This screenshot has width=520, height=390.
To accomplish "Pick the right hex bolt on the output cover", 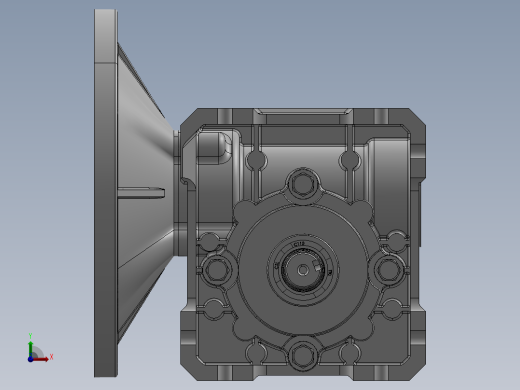I will (x=389, y=269).
